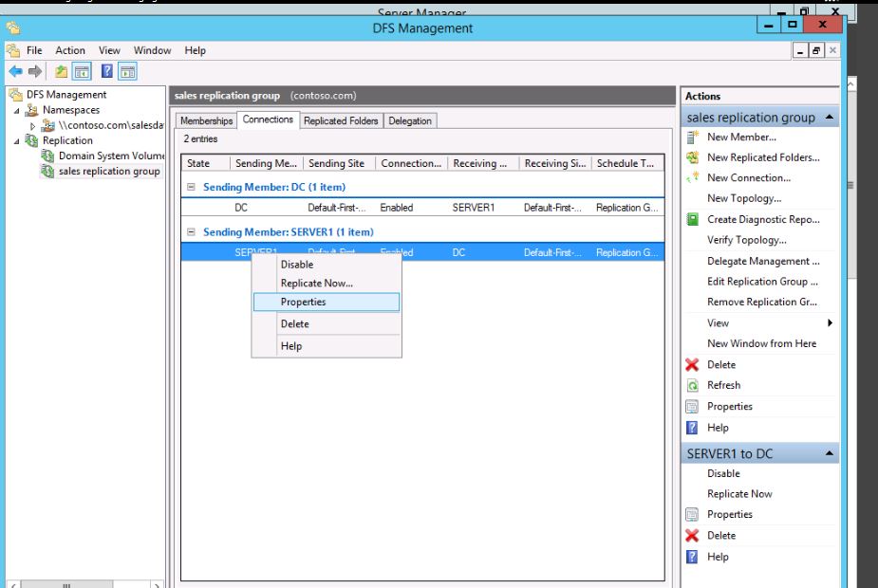Toggle the Show/Hide Action Pane toolbar button

127,71
